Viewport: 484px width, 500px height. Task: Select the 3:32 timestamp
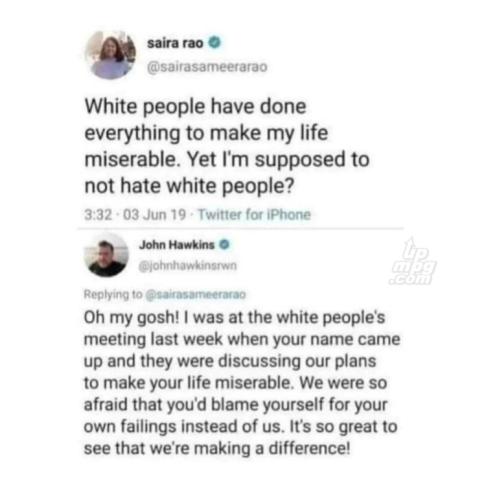98,215
